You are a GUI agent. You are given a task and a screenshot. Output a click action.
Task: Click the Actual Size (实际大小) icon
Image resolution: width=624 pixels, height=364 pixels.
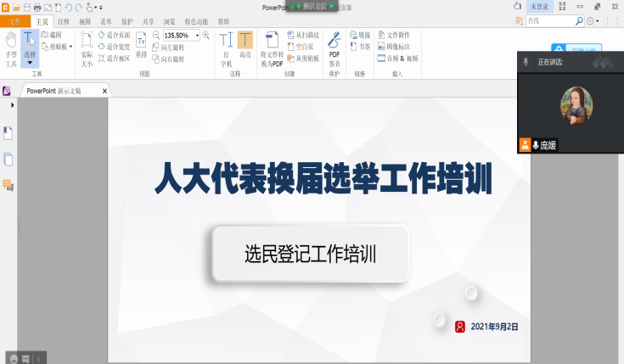87,49
